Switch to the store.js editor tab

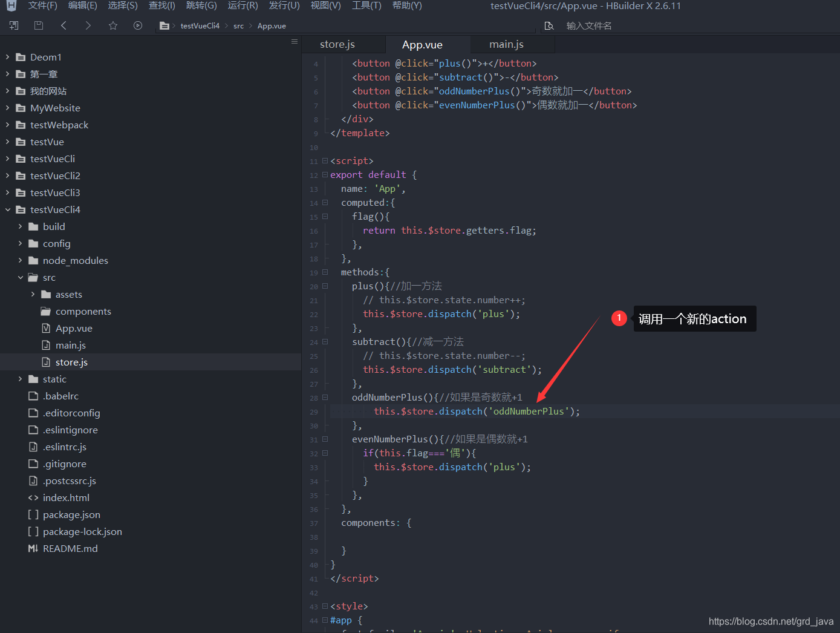(337, 44)
